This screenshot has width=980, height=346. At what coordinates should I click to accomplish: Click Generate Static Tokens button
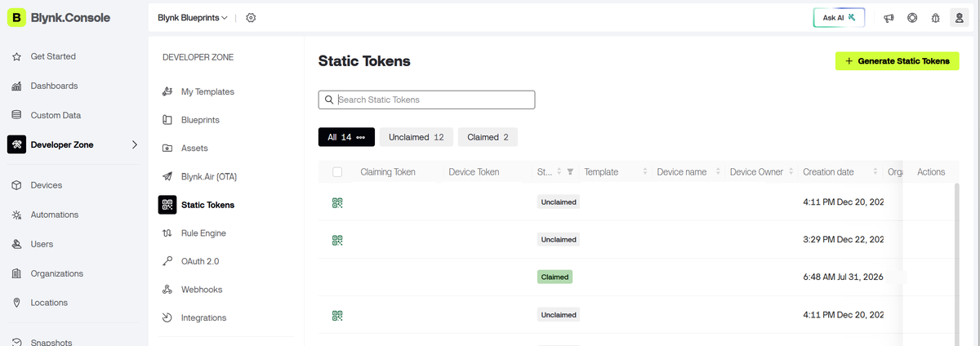pos(897,61)
